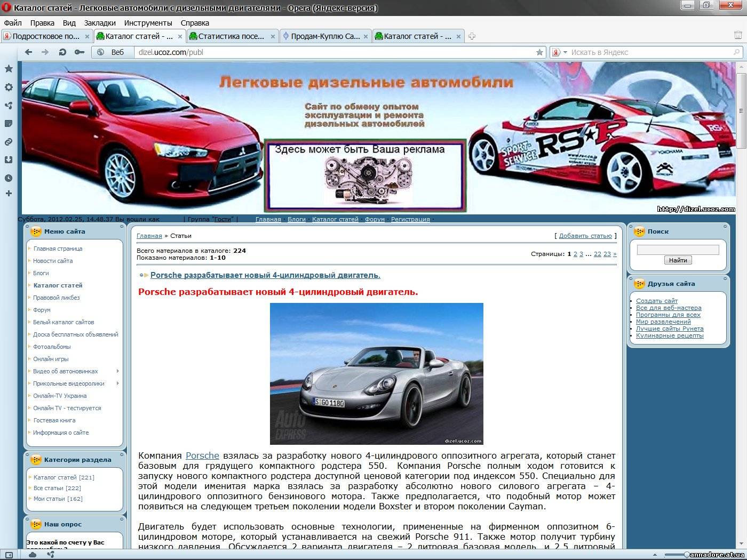The image size is (747, 560).
Task: Click the engine advertisement banner image
Action: click(x=365, y=175)
